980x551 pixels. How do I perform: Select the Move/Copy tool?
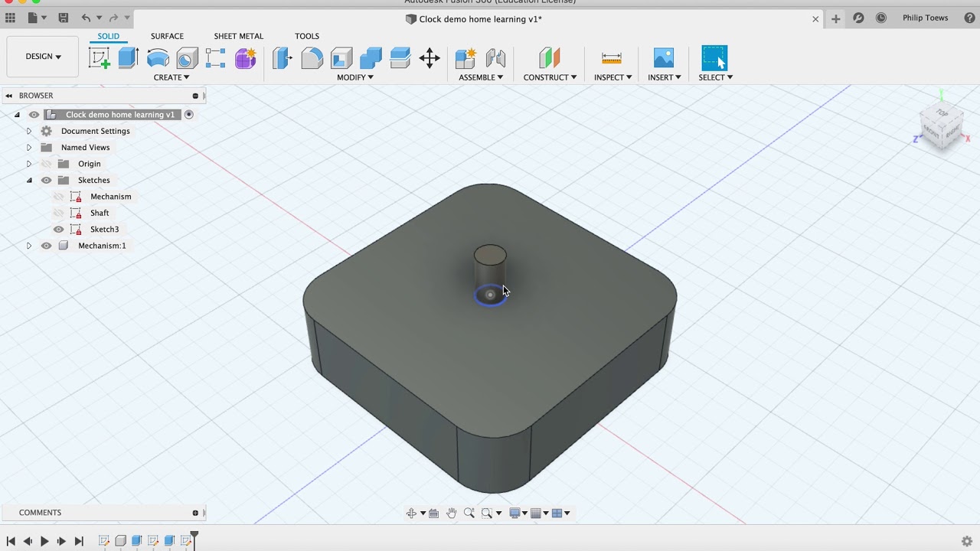(430, 58)
